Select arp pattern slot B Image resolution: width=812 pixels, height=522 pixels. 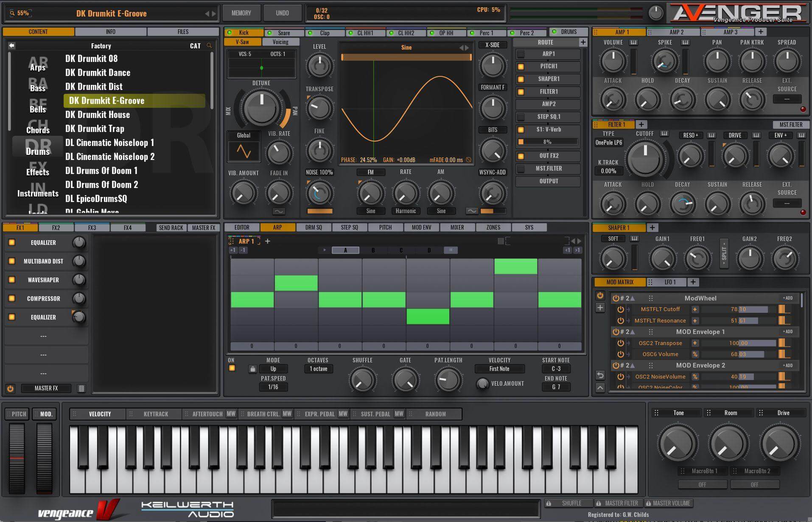pyautogui.click(x=373, y=250)
